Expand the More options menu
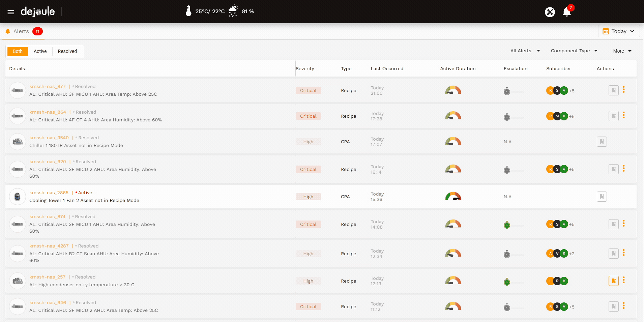This screenshot has height=322, width=644. [x=622, y=51]
